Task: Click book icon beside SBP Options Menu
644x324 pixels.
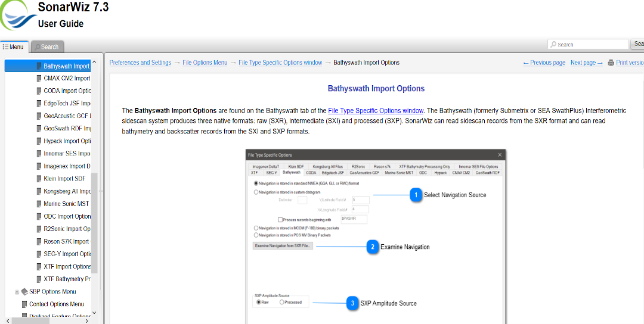Action: (x=24, y=292)
